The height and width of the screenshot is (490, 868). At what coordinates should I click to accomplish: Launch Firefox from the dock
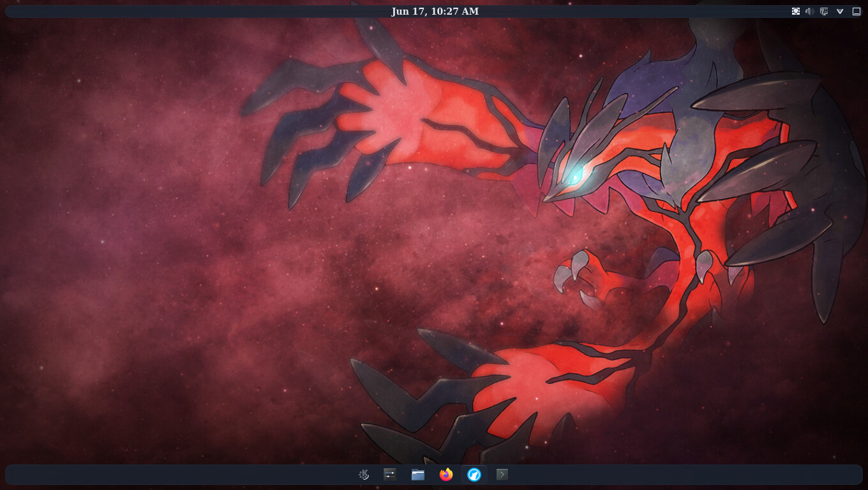[446, 474]
